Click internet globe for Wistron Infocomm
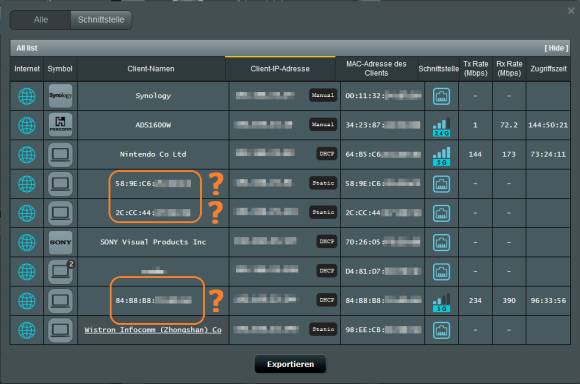Screen dimensions: 580x384 27,330
